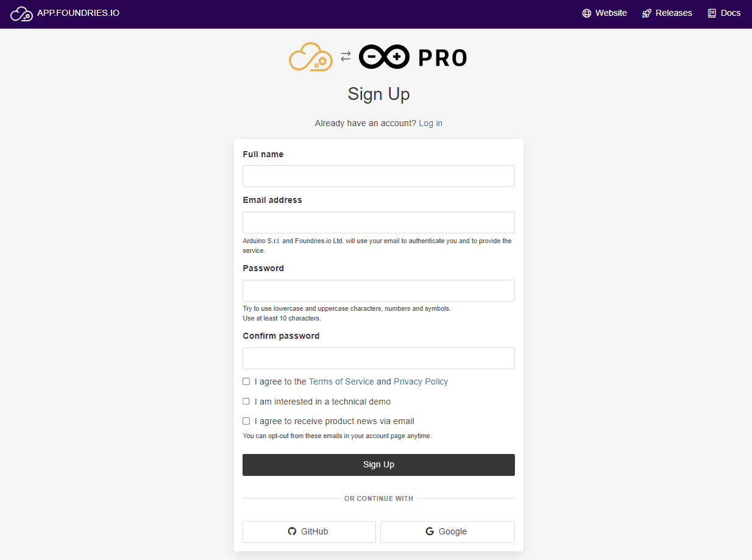This screenshot has height=560, width=752.
Task: Click into the Email address field
Action: (x=378, y=222)
